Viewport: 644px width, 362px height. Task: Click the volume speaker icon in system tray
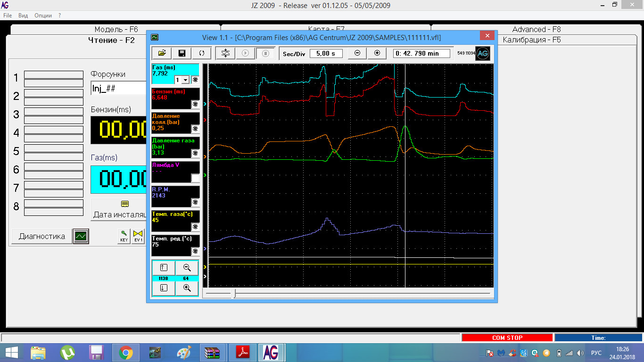[581, 353]
